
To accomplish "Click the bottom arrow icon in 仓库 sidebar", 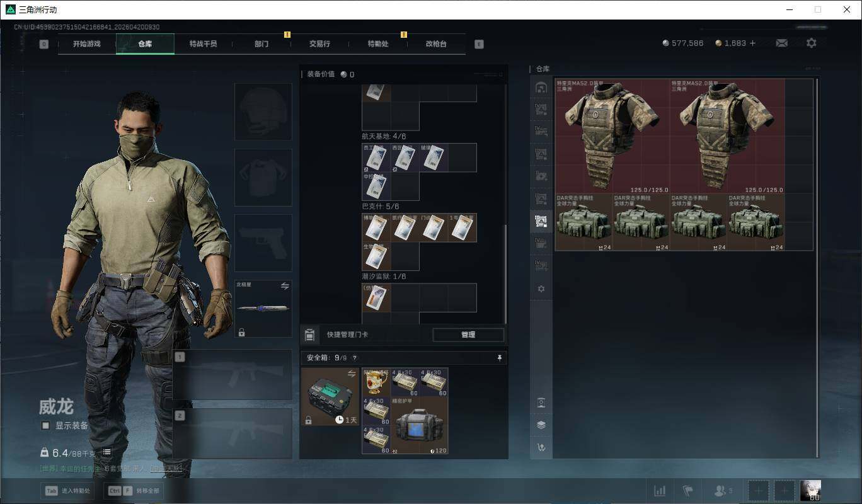I will [x=541, y=447].
